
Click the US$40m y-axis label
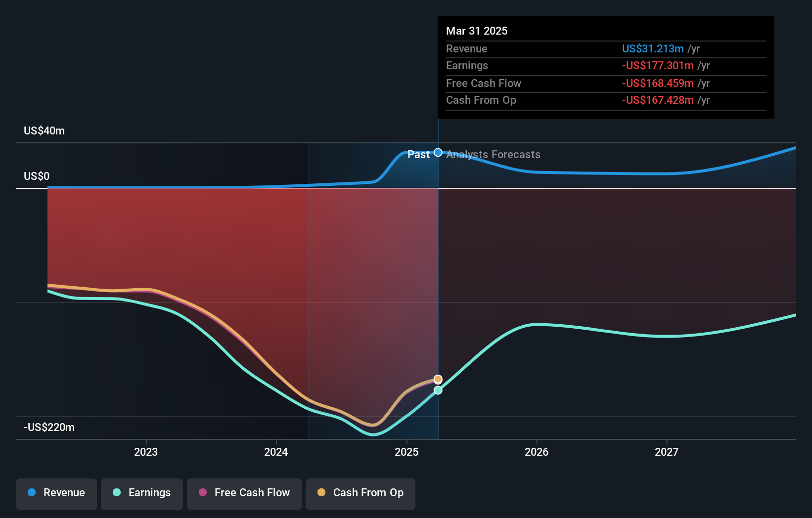[44, 130]
